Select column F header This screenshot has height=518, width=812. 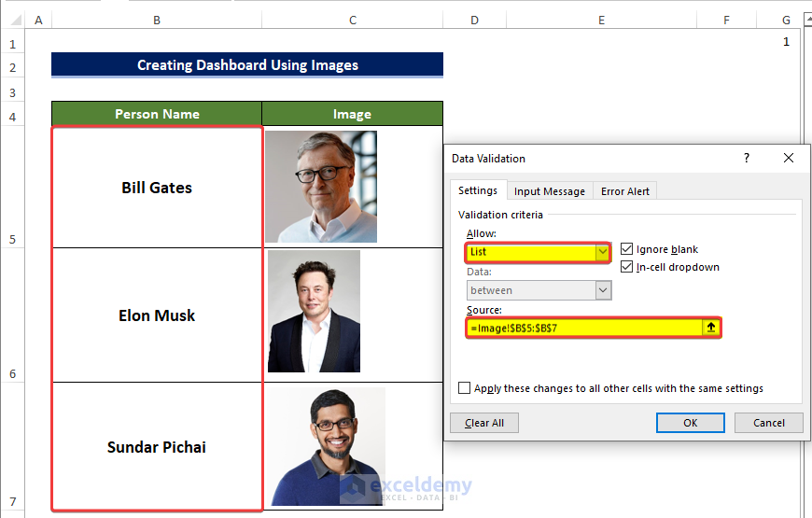(x=726, y=21)
